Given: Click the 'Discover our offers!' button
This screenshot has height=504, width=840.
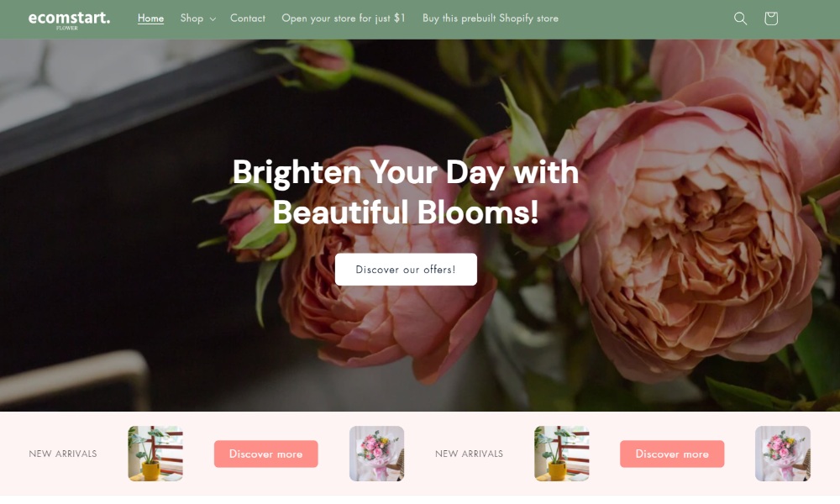Looking at the screenshot, I should (x=406, y=270).
